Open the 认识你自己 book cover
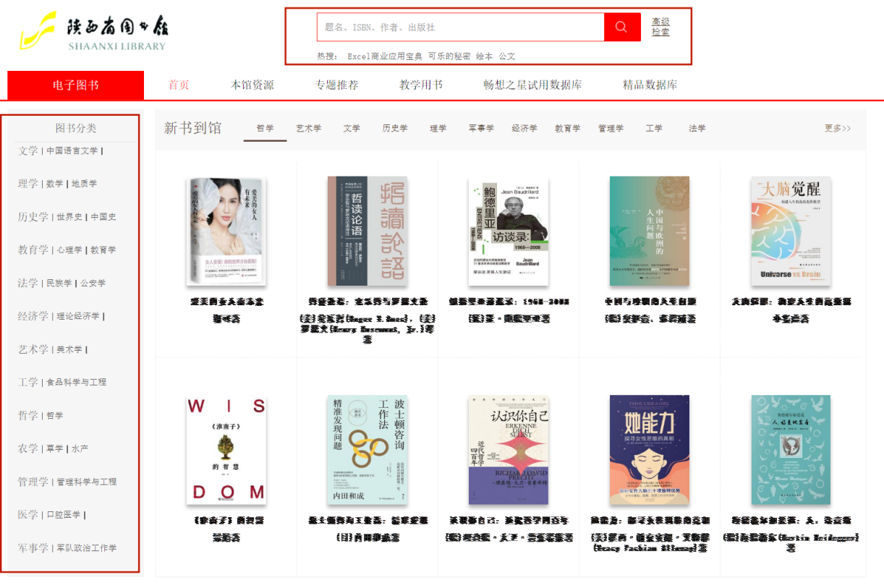884x588 pixels. [x=509, y=450]
